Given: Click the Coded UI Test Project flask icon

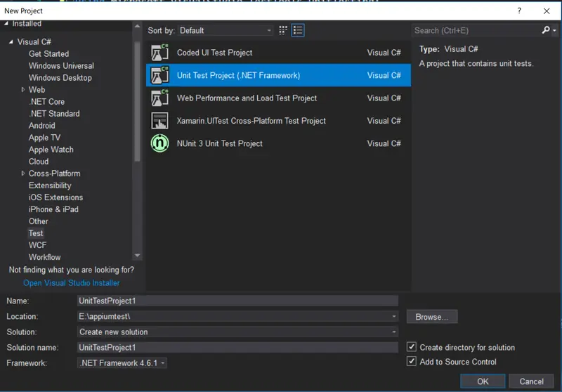Looking at the screenshot, I should click(x=159, y=52).
